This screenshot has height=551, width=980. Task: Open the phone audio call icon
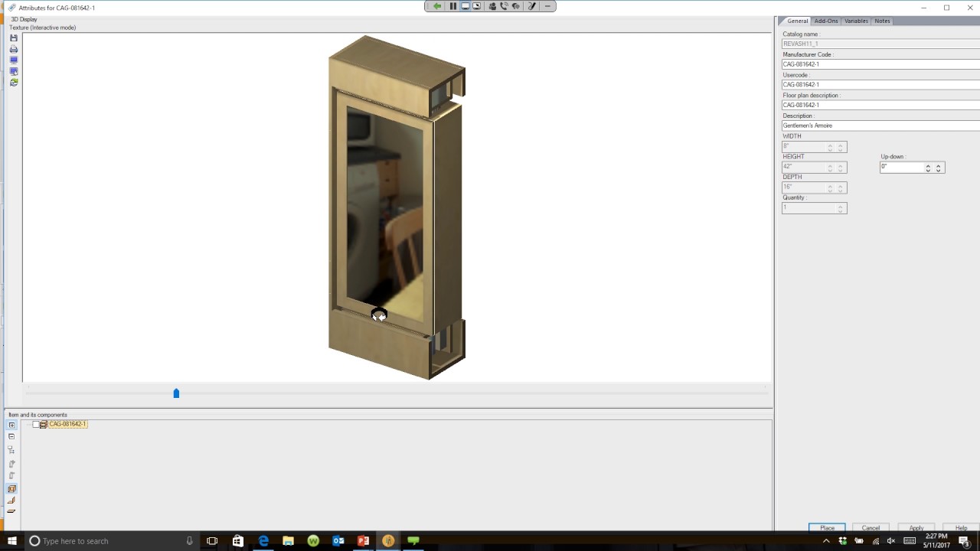[x=504, y=6]
